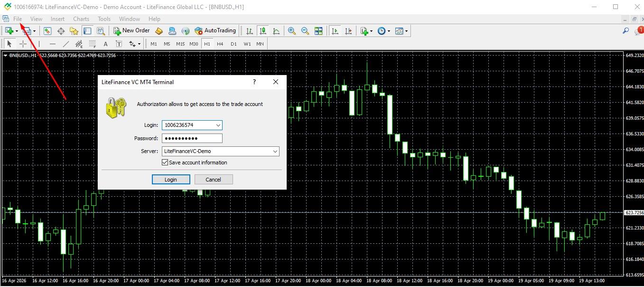Uncheck Save account information checkbox
The image size is (644, 287).
pyautogui.click(x=165, y=163)
